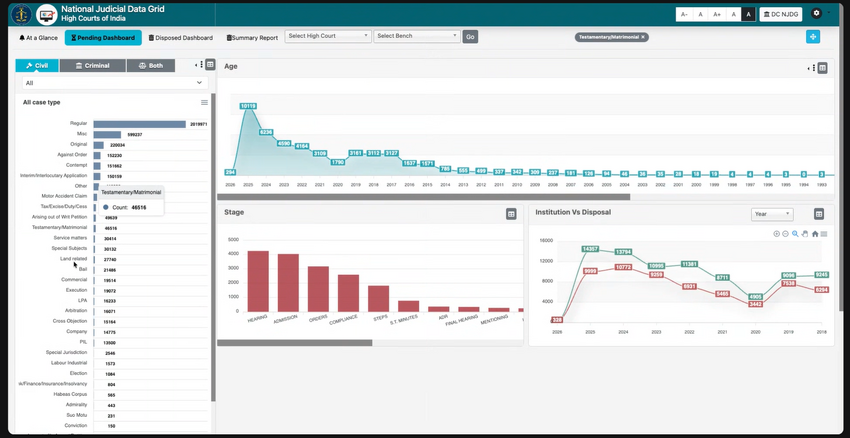Expand the Select Bench dropdown

pos(416,36)
